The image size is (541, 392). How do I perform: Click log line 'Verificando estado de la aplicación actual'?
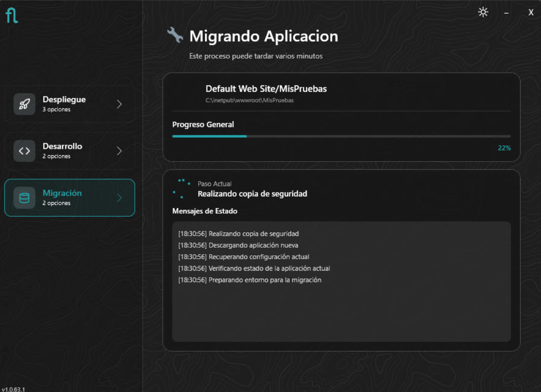click(x=254, y=268)
